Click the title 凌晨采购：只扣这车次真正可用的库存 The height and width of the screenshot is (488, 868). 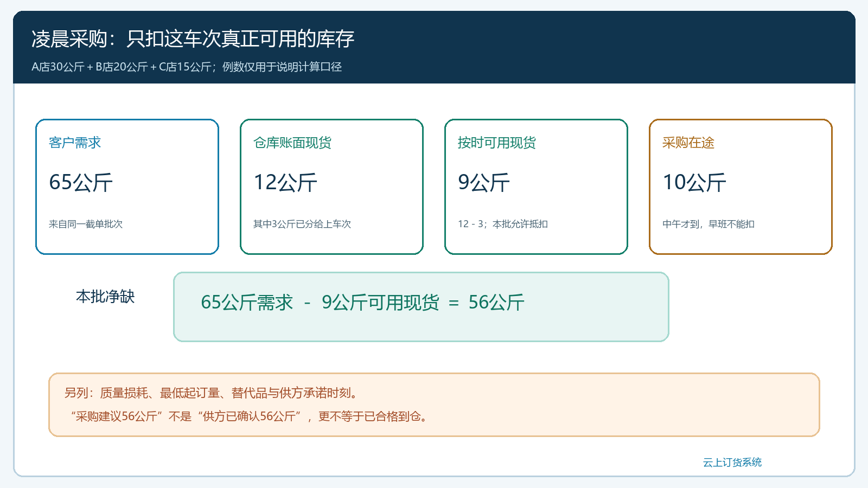[193, 39]
